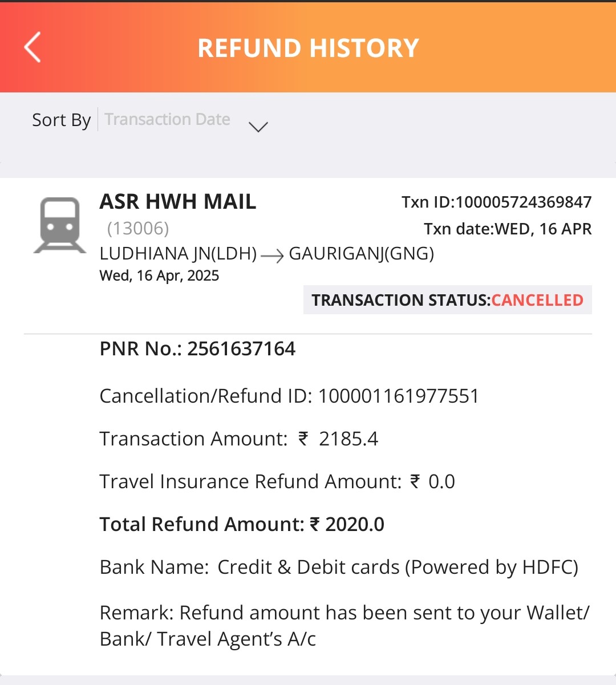Tap the back arrow in header
Screen dimensions: 616x685
click(33, 47)
